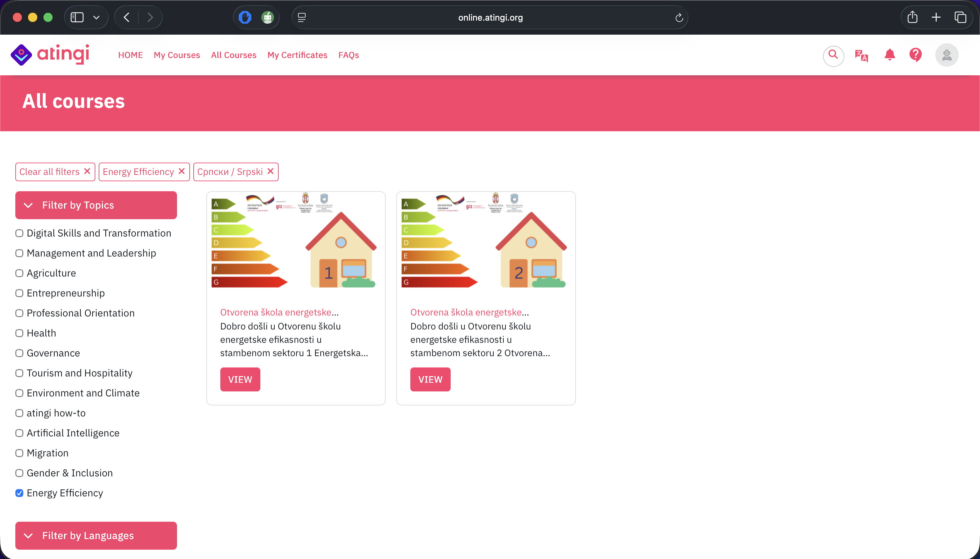Click the atingi logo

[x=50, y=54]
